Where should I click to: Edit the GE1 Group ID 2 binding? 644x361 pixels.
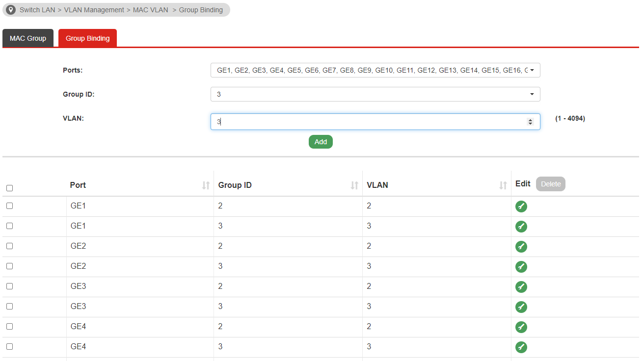click(521, 206)
